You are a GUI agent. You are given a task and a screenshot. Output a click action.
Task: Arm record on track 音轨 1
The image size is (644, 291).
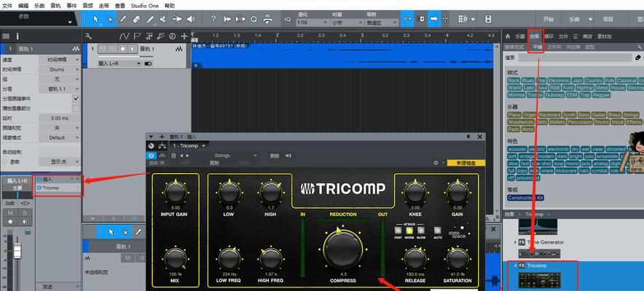122,49
